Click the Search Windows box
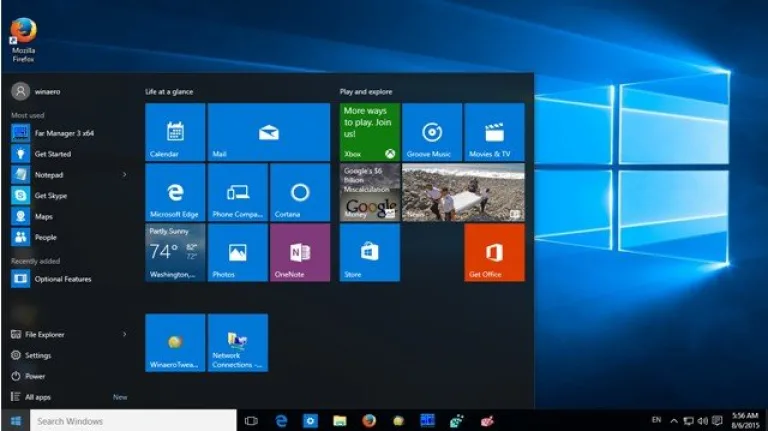This screenshot has width=768, height=431. [133, 421]
